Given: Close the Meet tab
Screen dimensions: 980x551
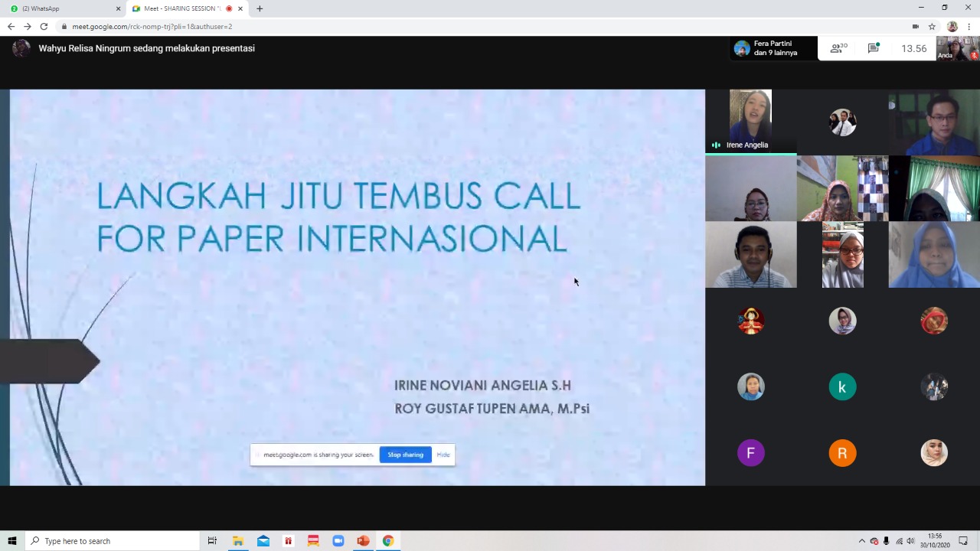Looking at the screenshot, I should coord(240,8).
